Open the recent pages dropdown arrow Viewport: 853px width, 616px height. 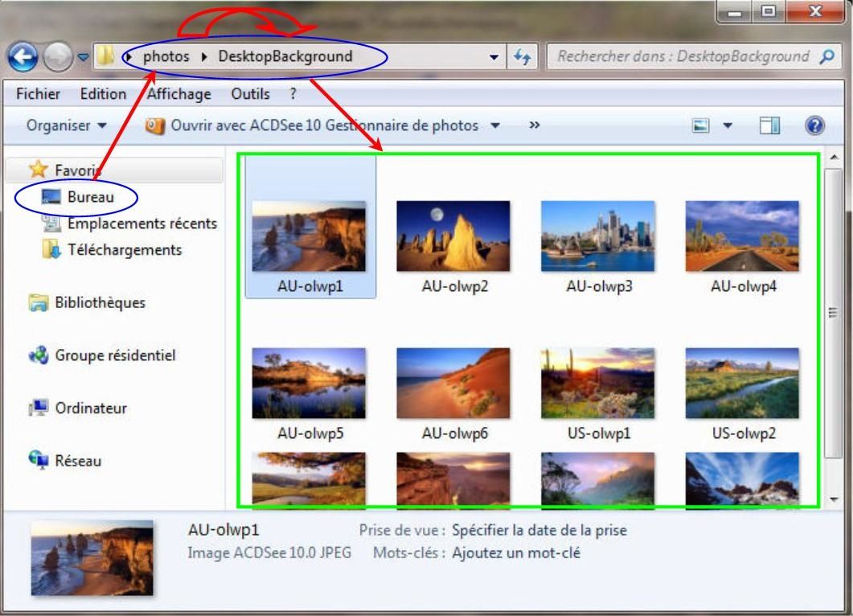[83, 56]
